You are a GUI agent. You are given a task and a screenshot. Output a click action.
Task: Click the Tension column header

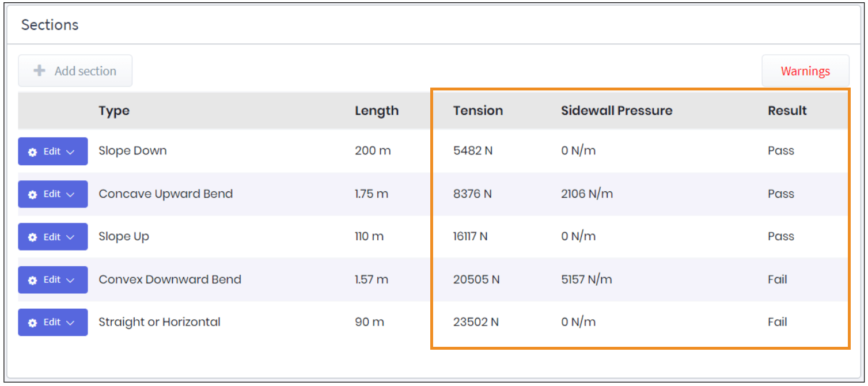coord(477,111)
